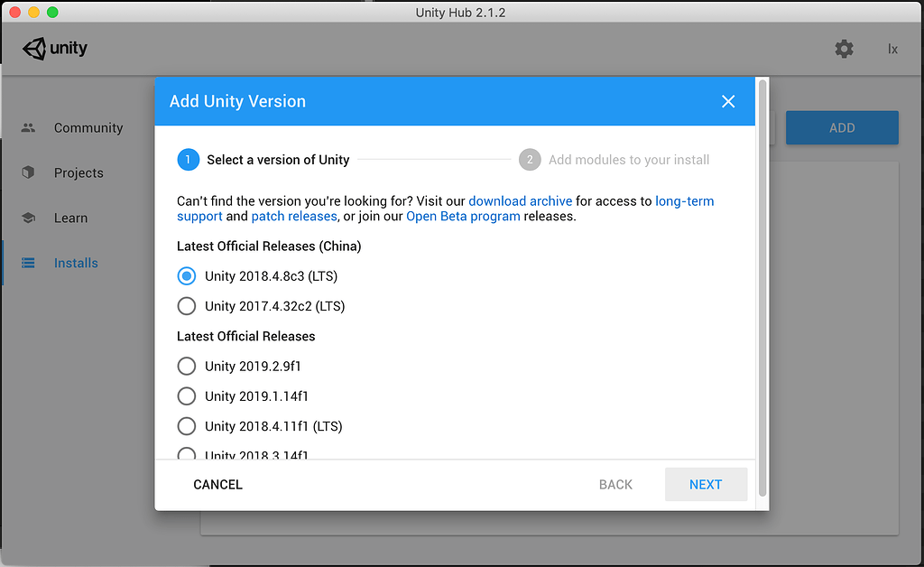Select the Projects sidebar icon

click(30, 172)
